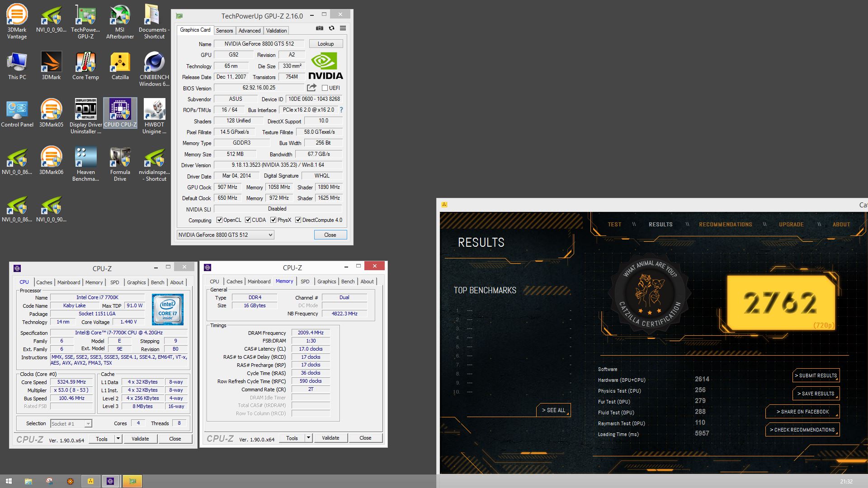Click Share on Facebook in Catzilla
The width and height of the screenshot is (868, 488).
pyautogui.click(x=802, y=412)
